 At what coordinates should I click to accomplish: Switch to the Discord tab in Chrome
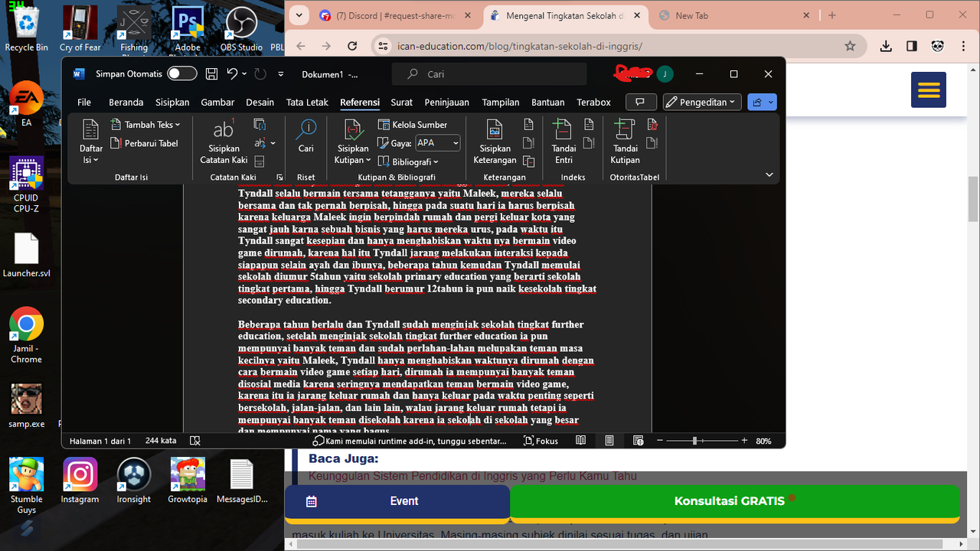pyautogui.click(x=397, y=15)
